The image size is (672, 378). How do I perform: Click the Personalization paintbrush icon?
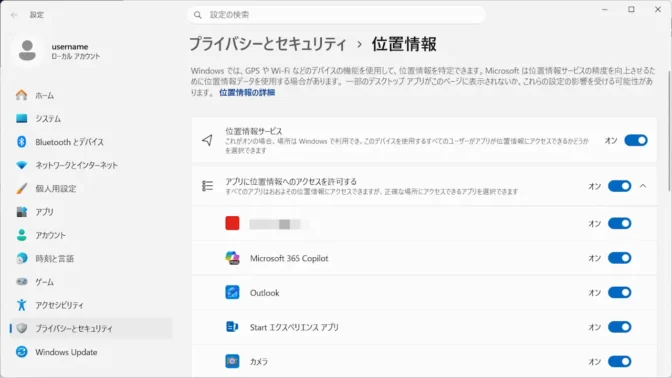pos(21,189)
